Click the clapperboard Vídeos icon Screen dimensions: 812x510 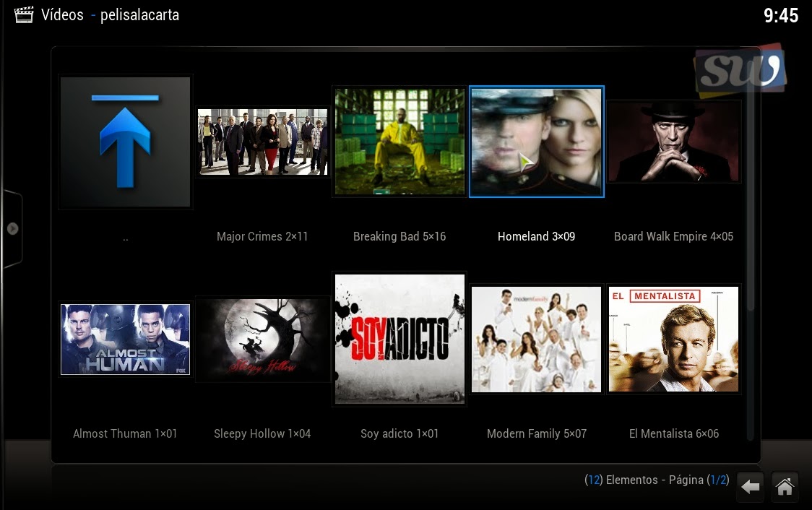point(23,14)
